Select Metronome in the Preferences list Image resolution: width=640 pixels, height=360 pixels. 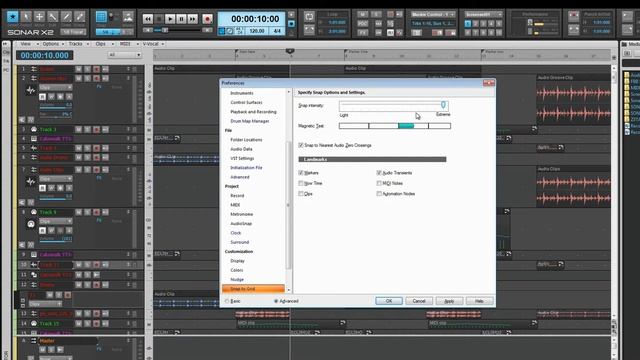click(x=242, y=214)
